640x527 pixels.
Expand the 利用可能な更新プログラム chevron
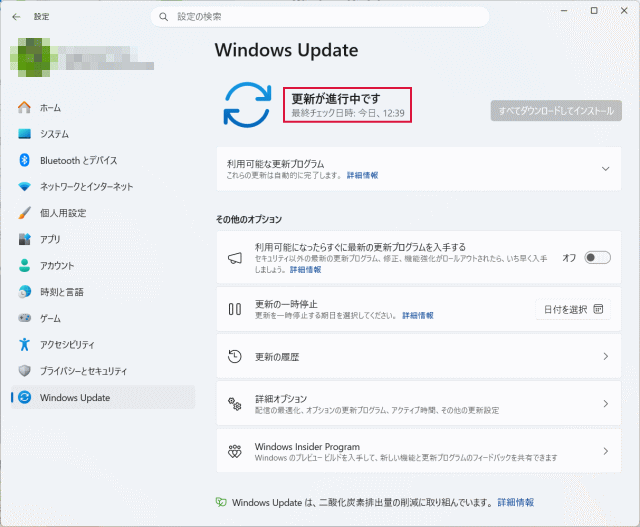(606, 169)
